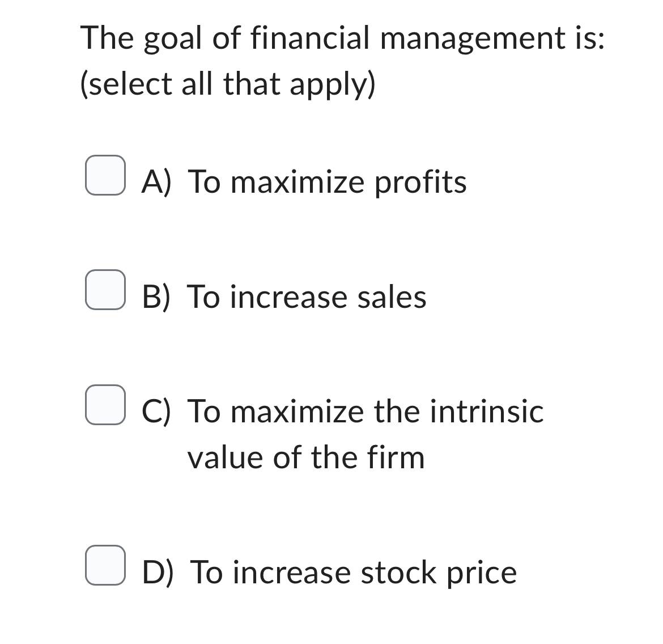663x644 pixels.
Task: Enable the checkbox next to option D
Action: (105, 565)
